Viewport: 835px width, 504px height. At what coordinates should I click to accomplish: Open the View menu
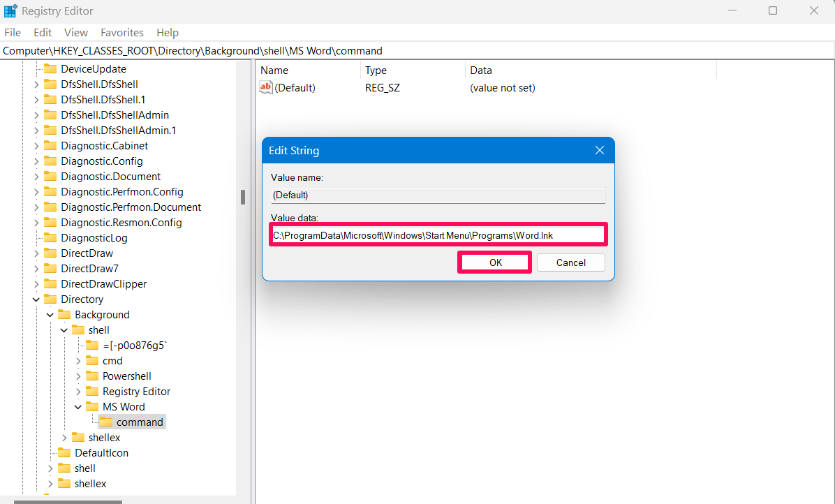point(75,33)
